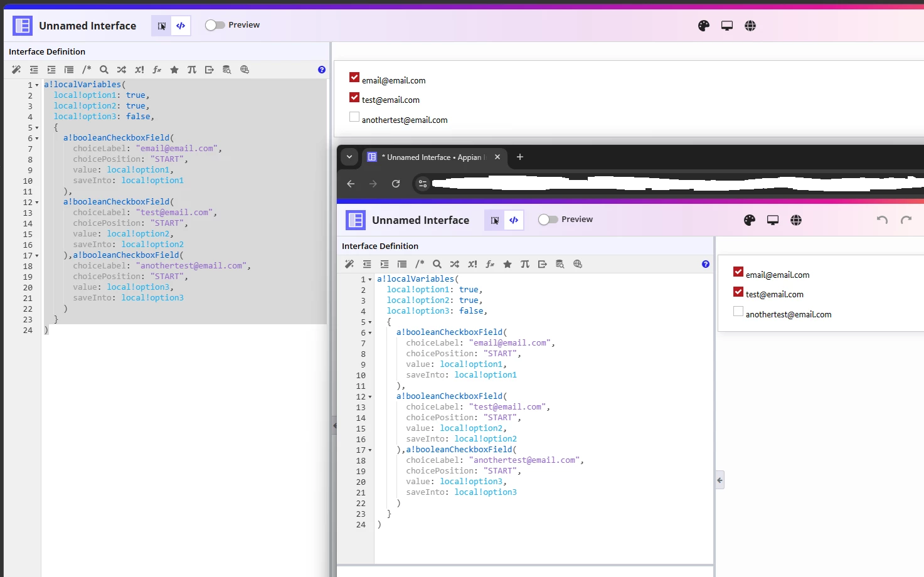
Task: Collapse code fold at line 5 in back window
Action: pos(37,128)
